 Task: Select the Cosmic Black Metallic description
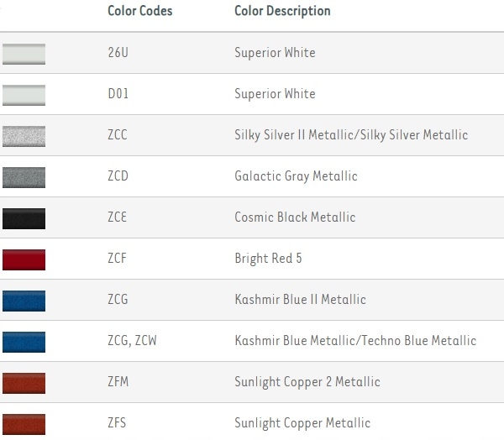coord(295,217)
